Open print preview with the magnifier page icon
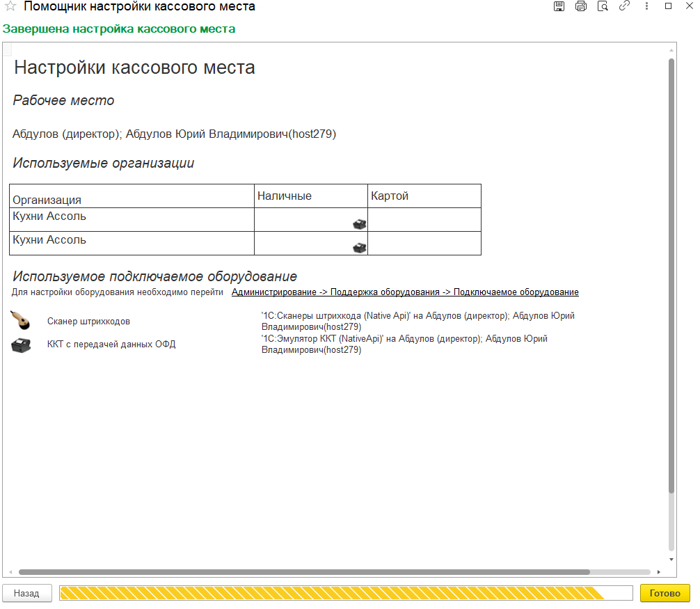Viewport: 700px width, 609px height. (603, 6)
